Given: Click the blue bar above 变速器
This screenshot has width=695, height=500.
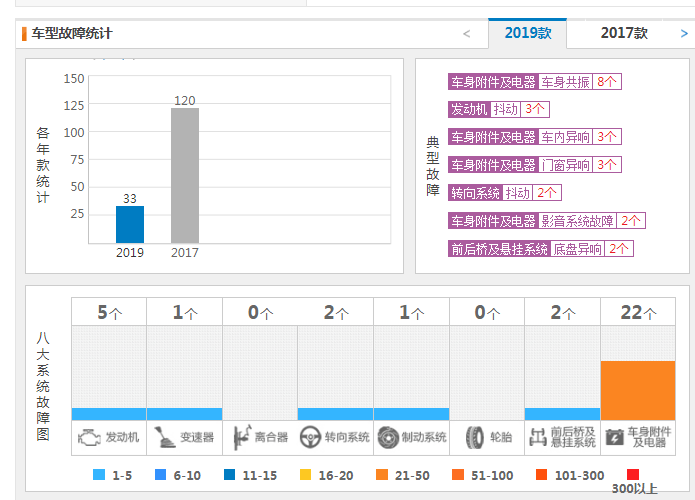Looking at the screenshot, I should point(184,414).
